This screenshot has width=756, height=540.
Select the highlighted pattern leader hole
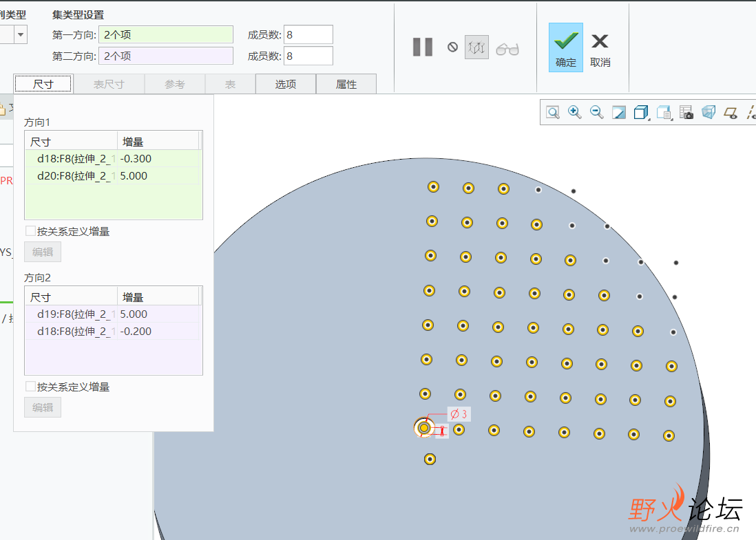coord(424,428)
